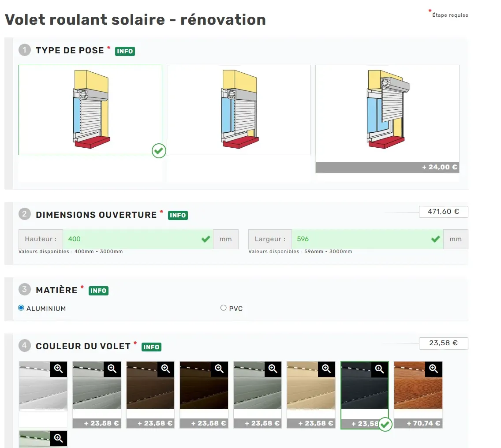The width and height of the screenshot is (501, 448).
Task: Click the zoom icon on the bottom-left green swatch
Action: [59, 438]
